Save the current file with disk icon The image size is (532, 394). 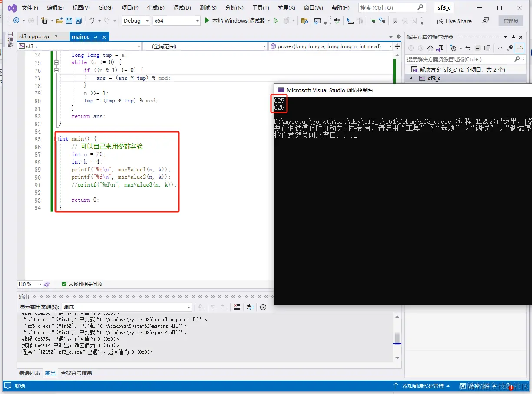[x=69, y=20]
